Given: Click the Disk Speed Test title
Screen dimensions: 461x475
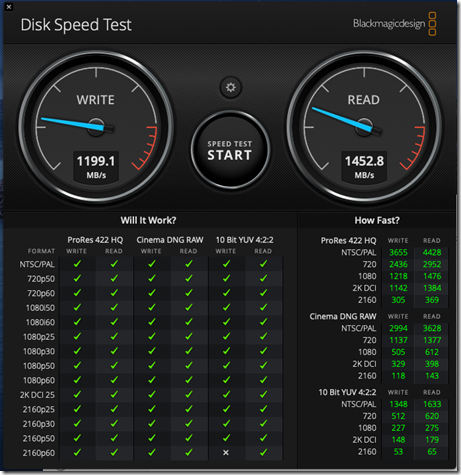Looking at the screenshot, I should tap(76, 25).
